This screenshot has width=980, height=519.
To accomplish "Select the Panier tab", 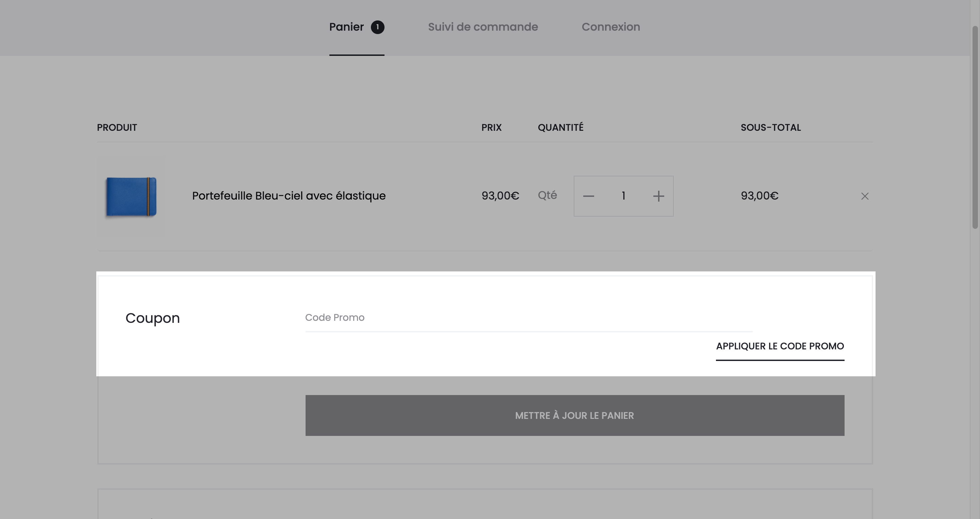I will click(x=357, y=27).
